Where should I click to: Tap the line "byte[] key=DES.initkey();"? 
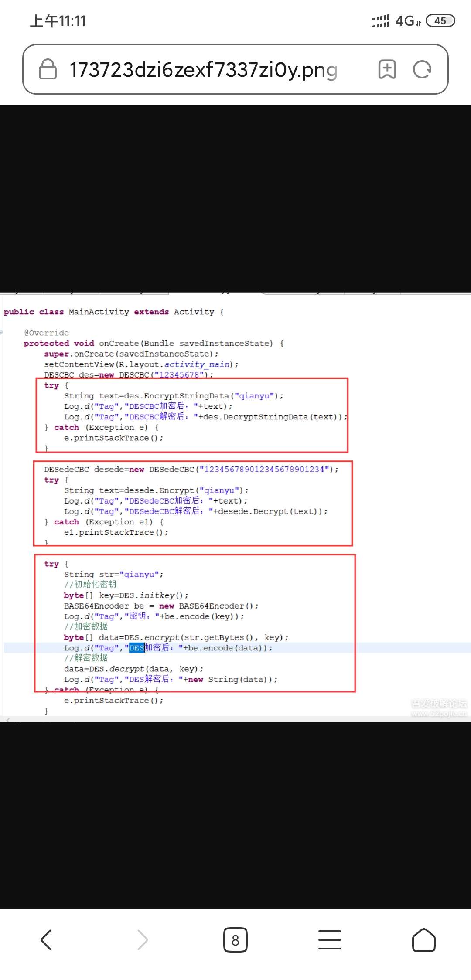(126, 595)
